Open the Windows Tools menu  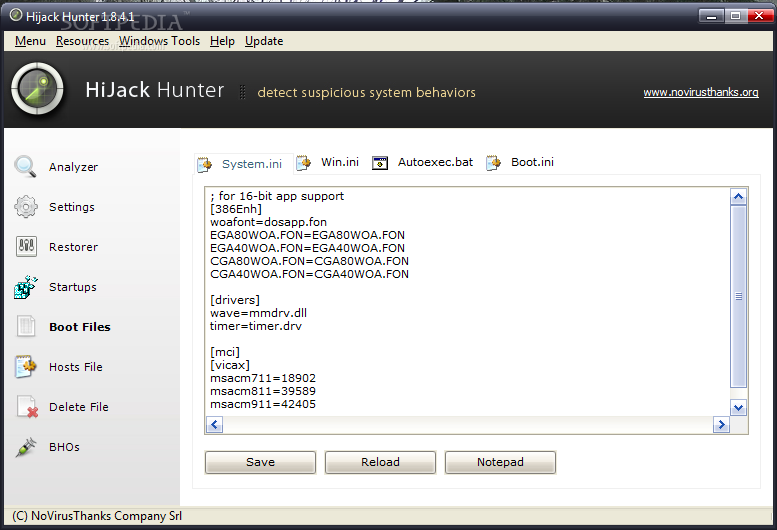(x=159, y=41)
